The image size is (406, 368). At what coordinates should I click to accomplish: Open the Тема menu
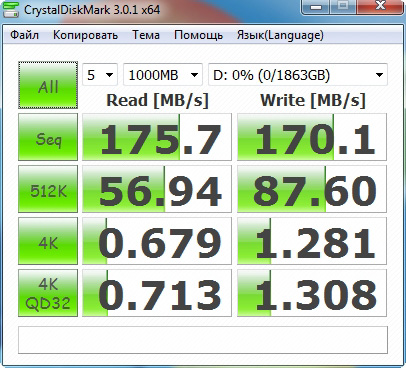[x=146, y=35]
